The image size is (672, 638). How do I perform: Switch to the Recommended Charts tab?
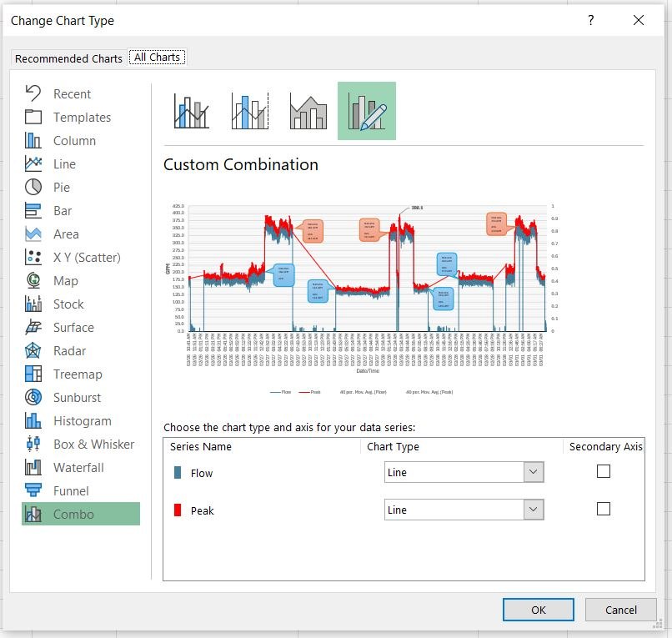(68, 58)
